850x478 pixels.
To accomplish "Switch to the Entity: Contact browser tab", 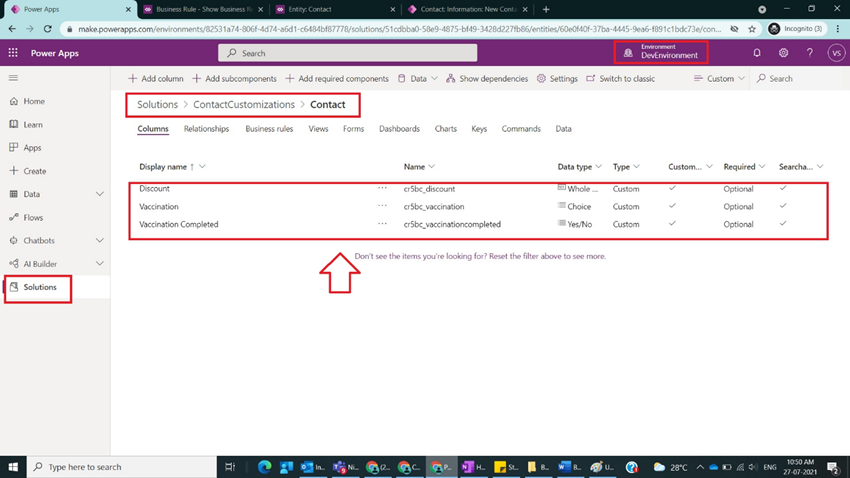I will tap(334, 9).
